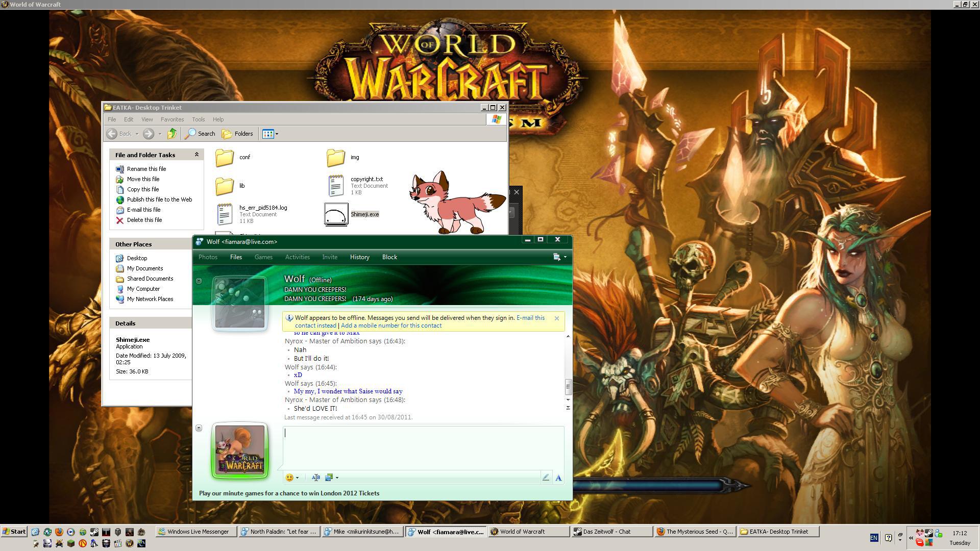Click Wolf's display picture thumbnail

[x=240, y=303]
